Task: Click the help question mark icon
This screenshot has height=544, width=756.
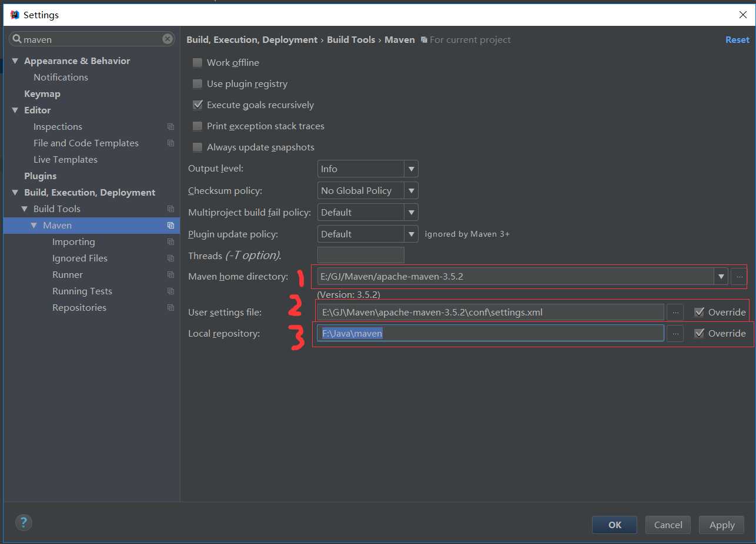Action: tap(24, 522)
